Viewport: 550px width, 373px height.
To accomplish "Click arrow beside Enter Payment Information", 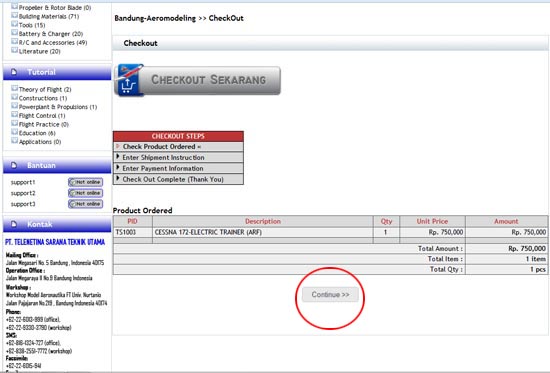I will [118, 167].
